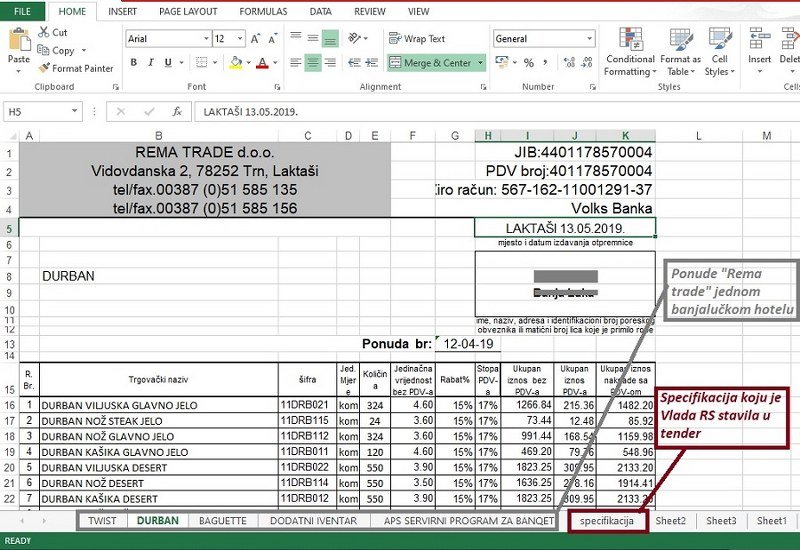Viewport: 800px width, 550px height.
Task: Select Top Align icon
Action: (296, 38)
